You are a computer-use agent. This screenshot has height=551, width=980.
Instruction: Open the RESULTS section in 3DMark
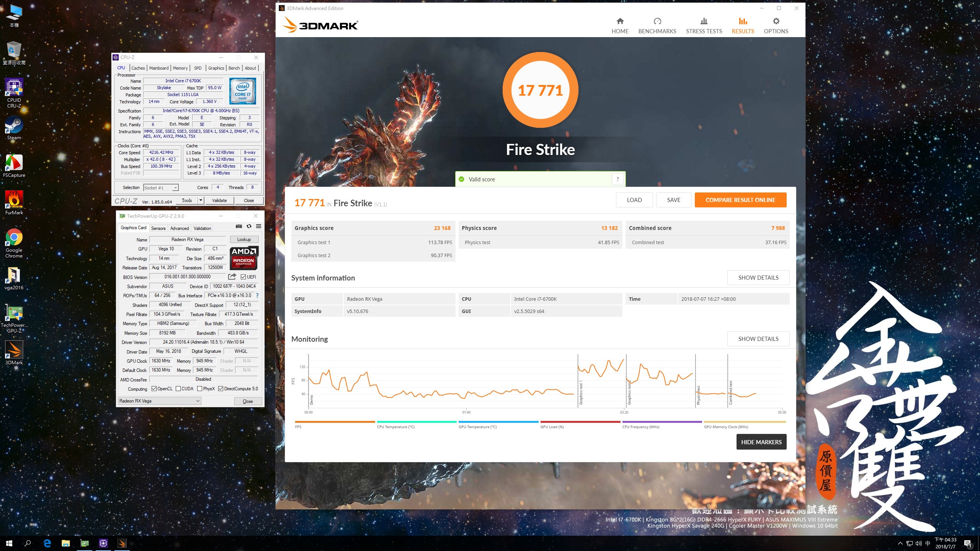click(743, 26)
